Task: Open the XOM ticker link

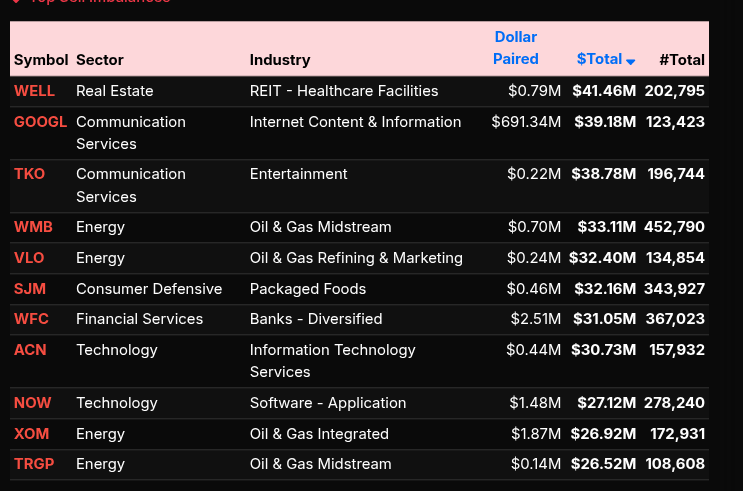Action: [x=30, y=434]
